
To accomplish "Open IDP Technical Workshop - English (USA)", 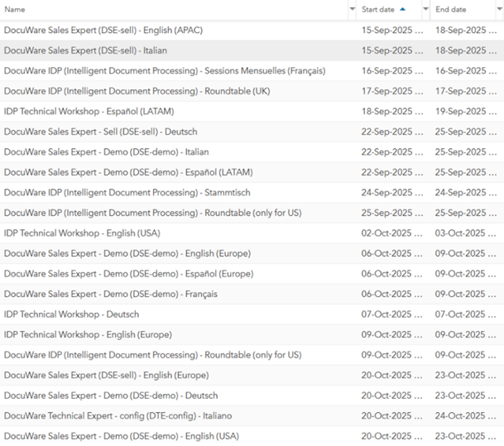I will click(x=82, y=233).
